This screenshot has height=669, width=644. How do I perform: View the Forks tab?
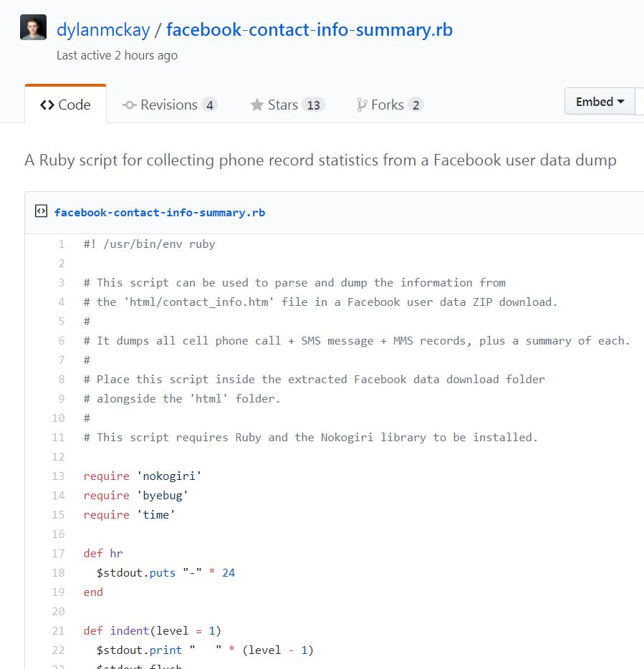tap(390, 105)
